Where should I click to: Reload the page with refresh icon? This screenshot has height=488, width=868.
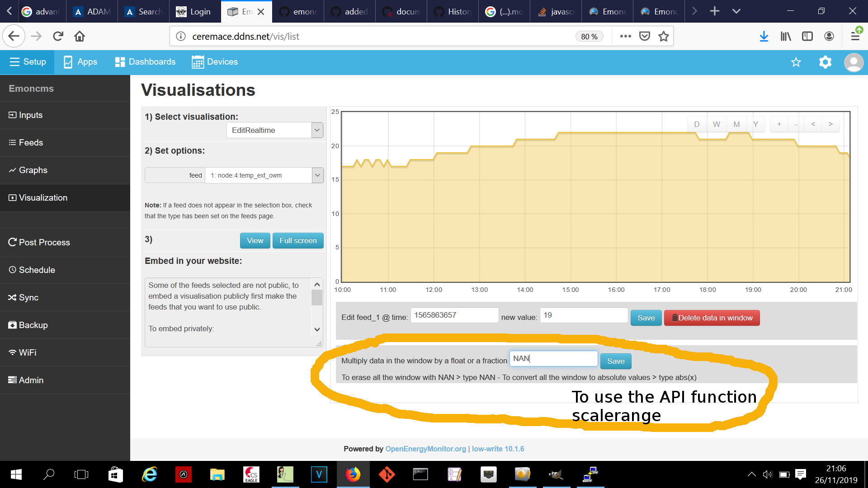(58, 37)
